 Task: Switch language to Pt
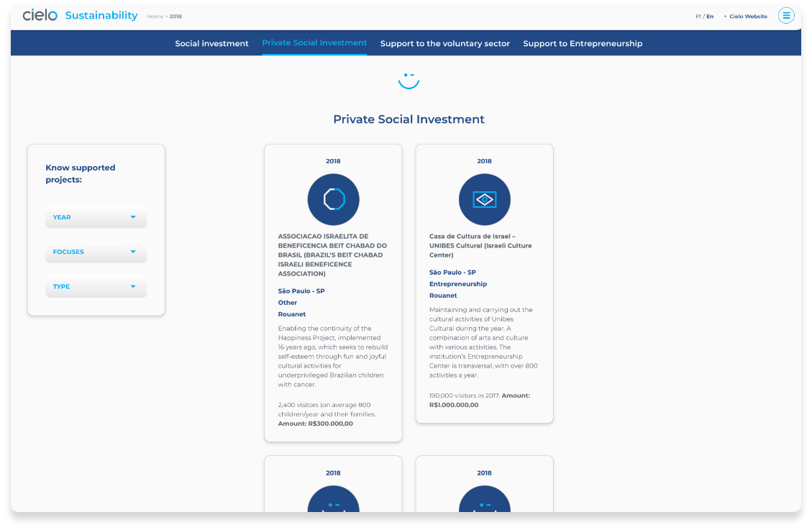tap(698, 17)
